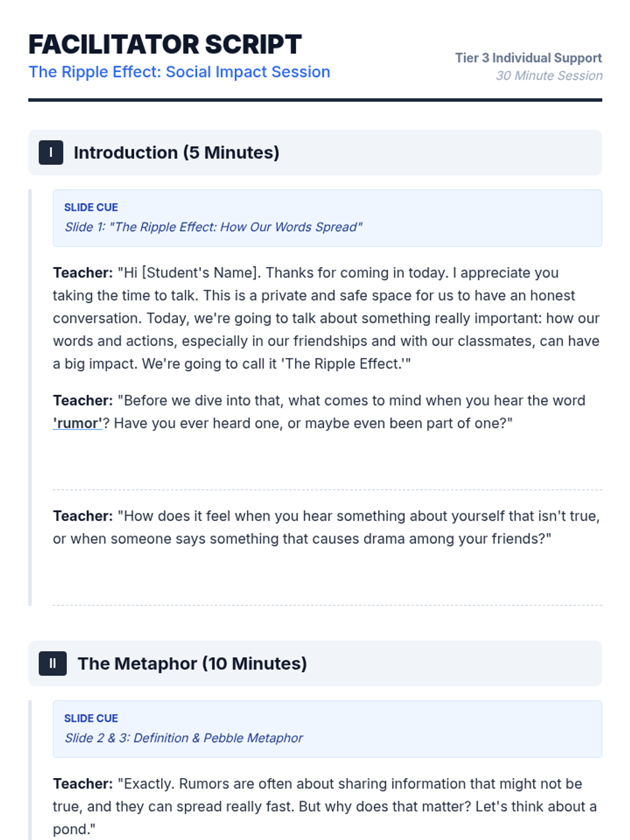Click the paragraph starting 'Exactly. Rumors are'
The image size is (630, 840).
click(325, 806)
